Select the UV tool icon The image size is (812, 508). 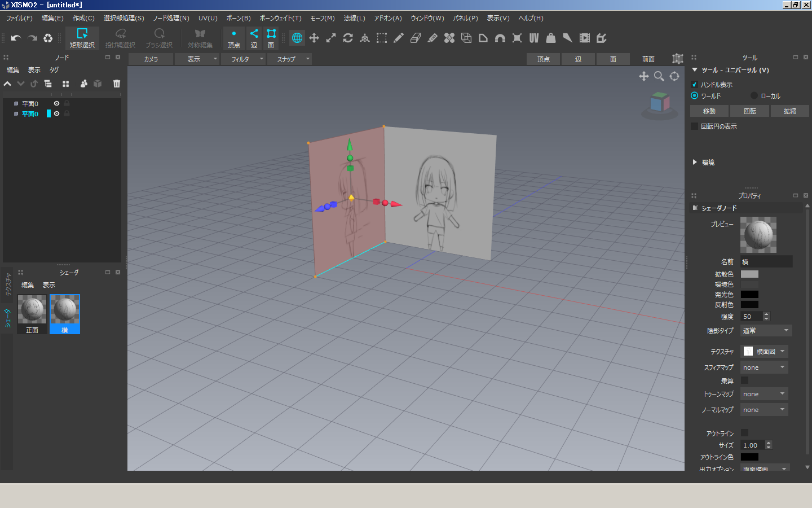pyautogui.click(x=534, y=38)
